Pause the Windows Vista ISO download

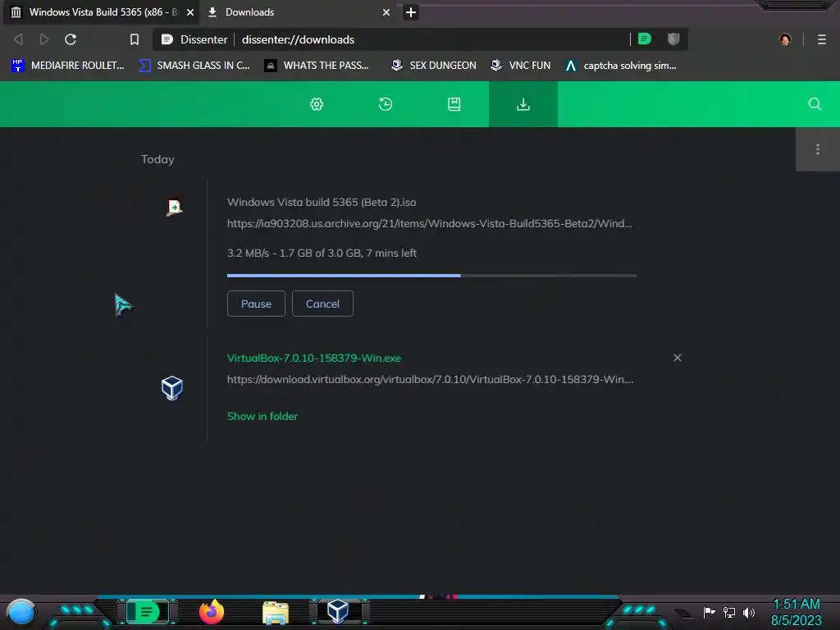(x=256, y=304)
